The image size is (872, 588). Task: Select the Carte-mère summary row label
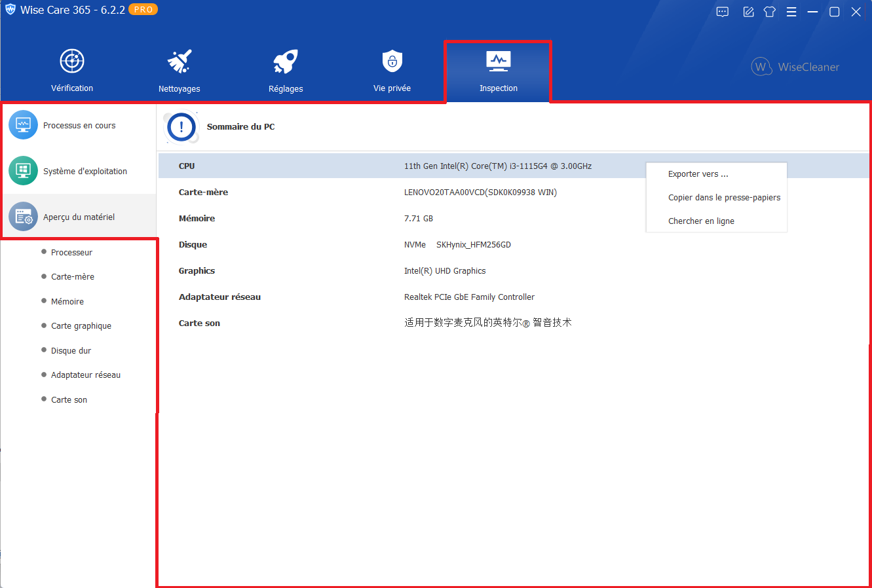coord(203,193)
